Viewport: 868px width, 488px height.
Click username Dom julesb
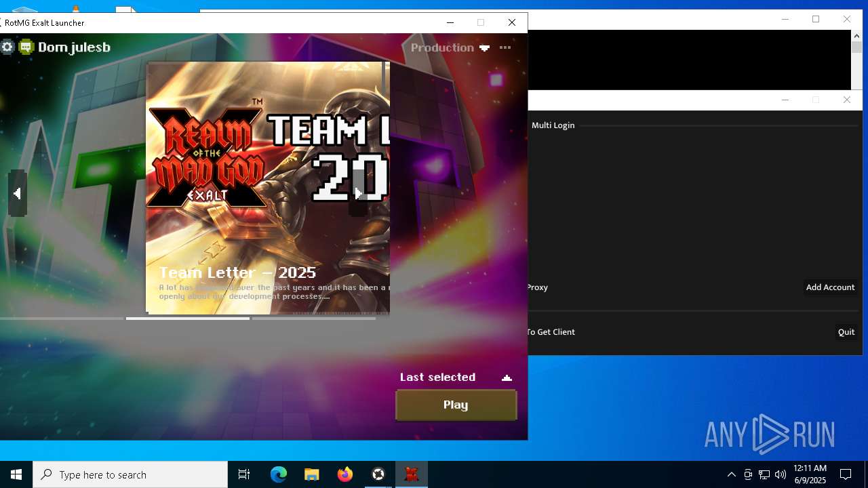(x=74, y=47)
